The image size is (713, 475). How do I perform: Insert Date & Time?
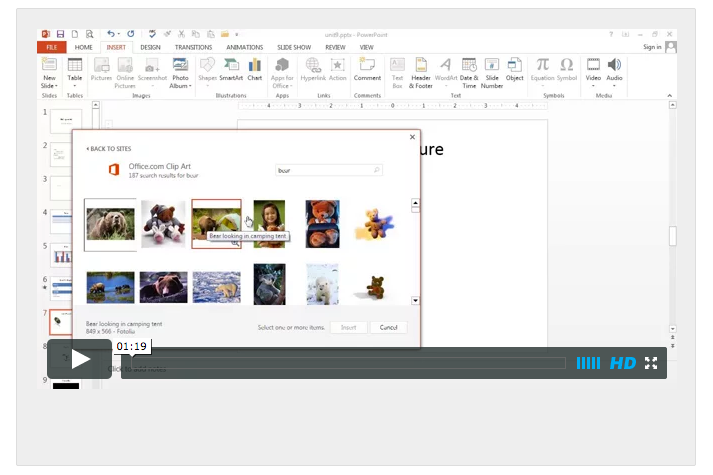(x=469, y=73)
